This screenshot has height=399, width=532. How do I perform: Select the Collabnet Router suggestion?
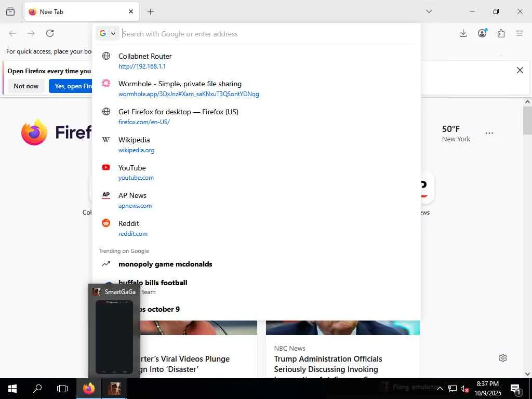click(257, 61)
